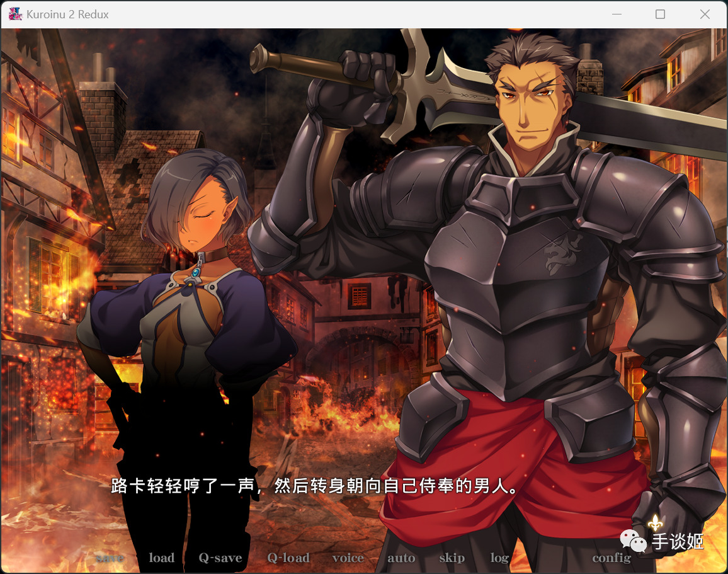The width and height of the screenshot is (728, 574).
Task: Click the armored swordsman's face
Action: click(x=529, y=108)
